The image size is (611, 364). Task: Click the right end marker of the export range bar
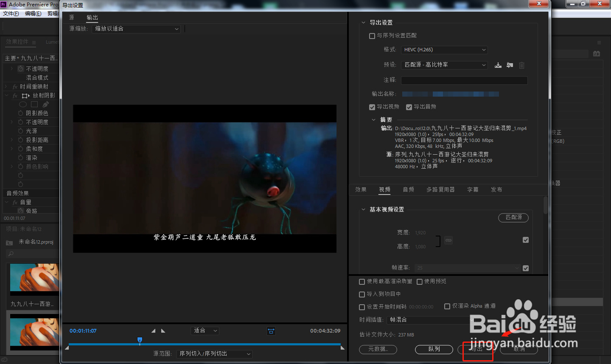point(342,347)
